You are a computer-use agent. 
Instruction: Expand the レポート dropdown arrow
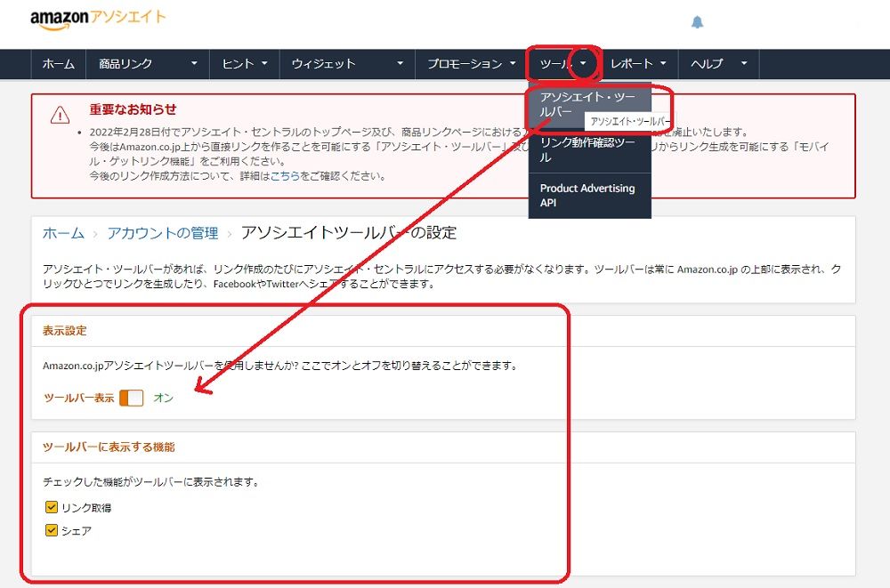click(x=663, y=63)
